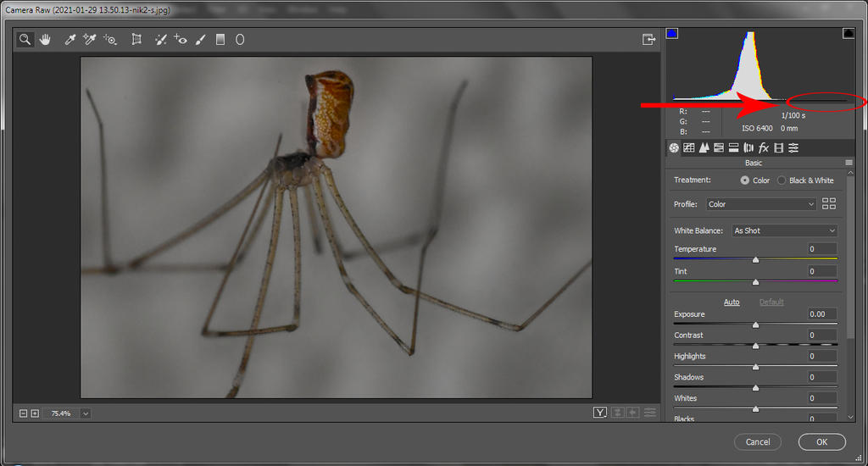The width and height of the screenshot is (868, 466).
Task: Open the Effects fx tab
Action: point(763,147)
